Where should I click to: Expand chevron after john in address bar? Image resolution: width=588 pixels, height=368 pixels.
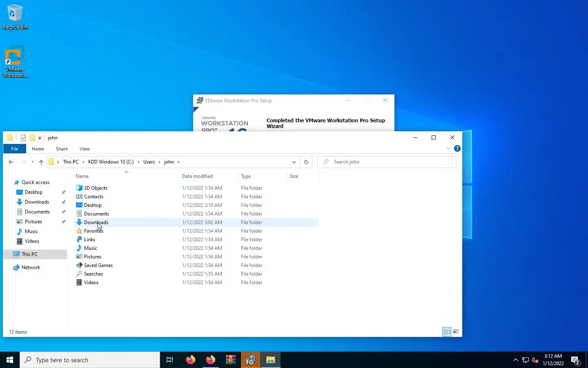click(178, 162)
